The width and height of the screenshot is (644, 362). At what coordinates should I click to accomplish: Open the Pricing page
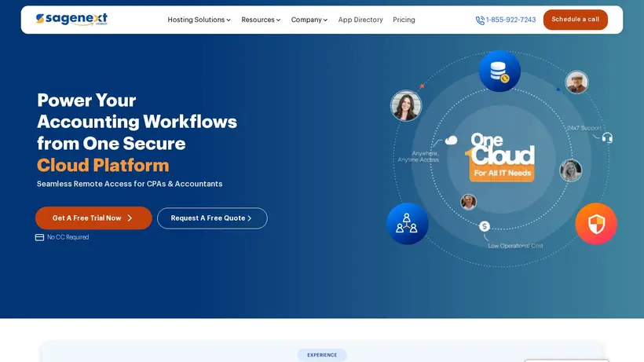pos(404,20)
